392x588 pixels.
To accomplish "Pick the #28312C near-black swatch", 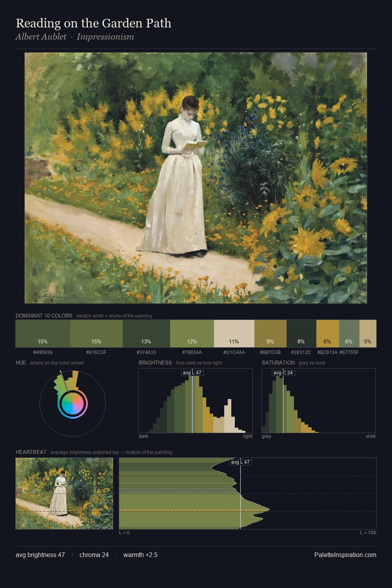I will [301, 334].
